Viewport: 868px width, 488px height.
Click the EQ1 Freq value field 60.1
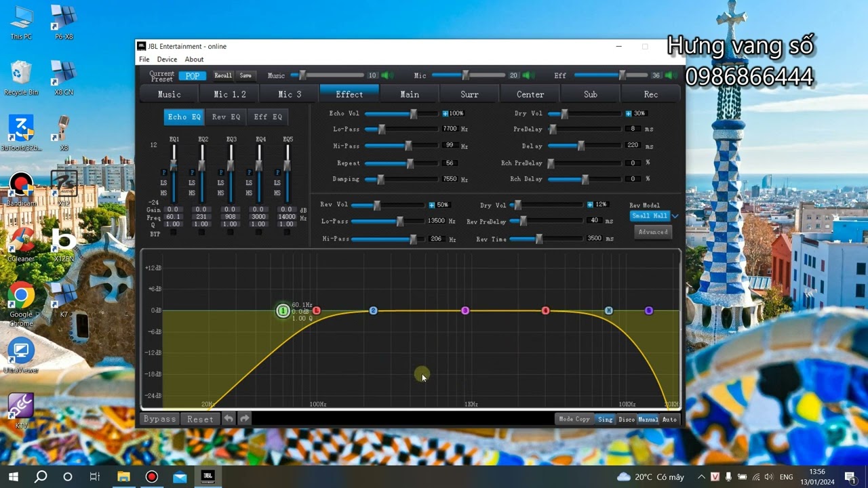(173, 217)
